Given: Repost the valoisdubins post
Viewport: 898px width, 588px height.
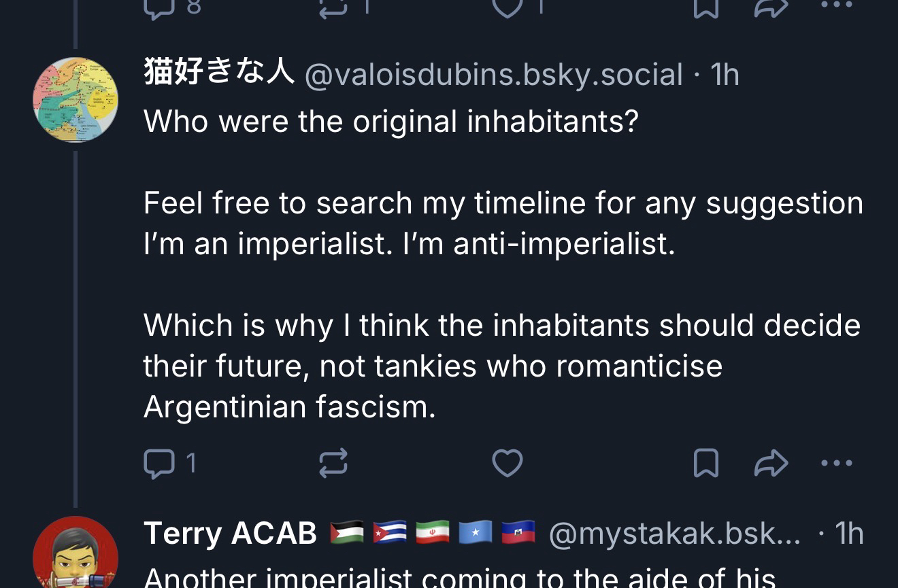Looking at the screenshot, I should click(333, 464).
